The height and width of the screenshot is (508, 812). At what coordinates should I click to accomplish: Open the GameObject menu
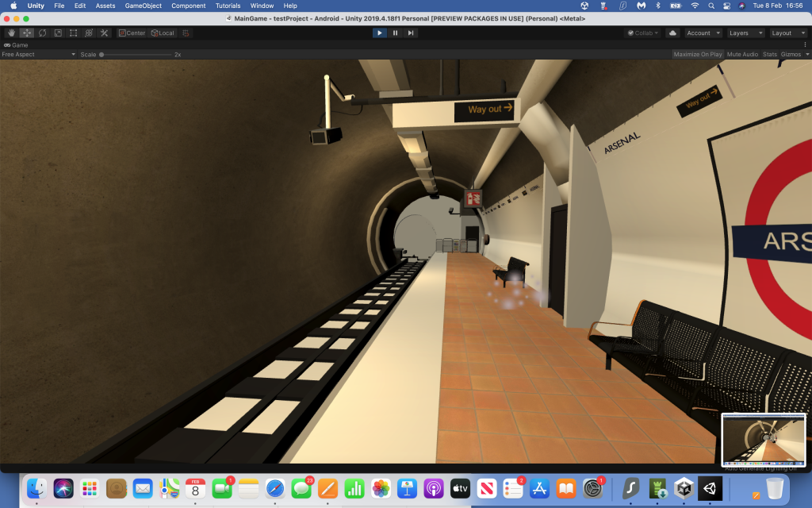[x=144, y=6]
